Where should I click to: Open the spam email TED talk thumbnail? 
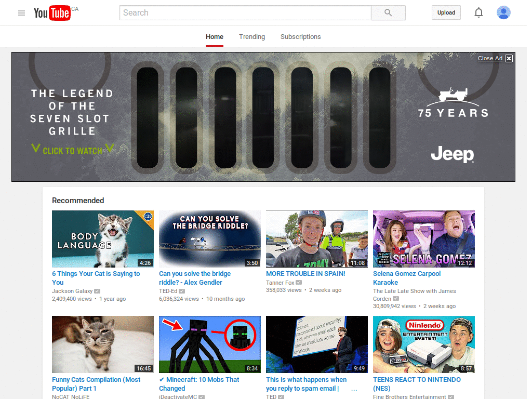pos(317,344)
